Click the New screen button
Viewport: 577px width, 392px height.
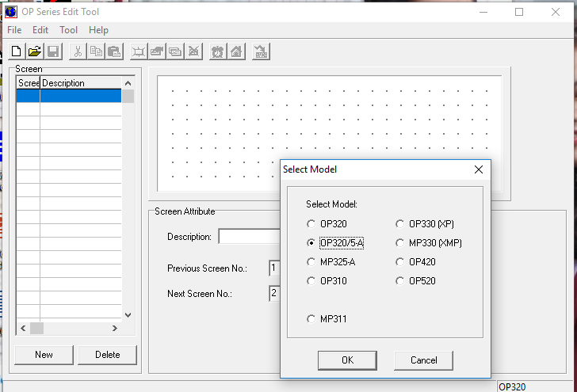44,355
